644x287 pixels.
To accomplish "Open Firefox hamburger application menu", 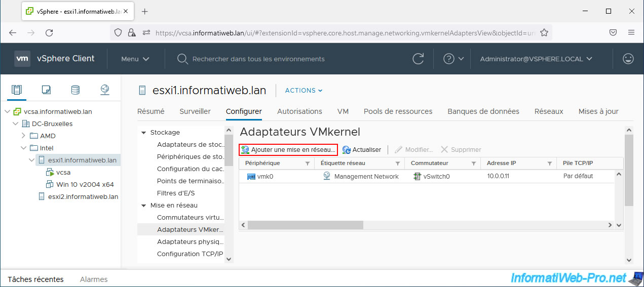I will (631, 32).
